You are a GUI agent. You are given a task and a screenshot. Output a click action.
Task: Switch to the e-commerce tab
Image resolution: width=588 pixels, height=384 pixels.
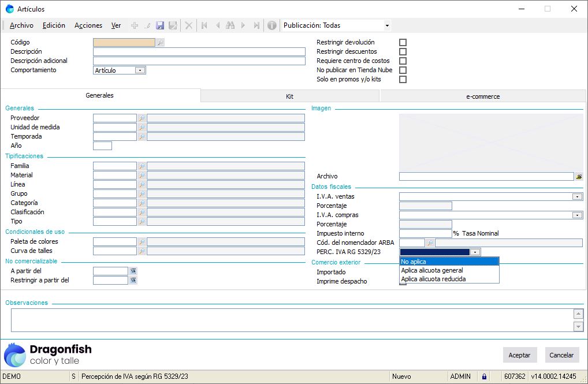coord(483,96)
